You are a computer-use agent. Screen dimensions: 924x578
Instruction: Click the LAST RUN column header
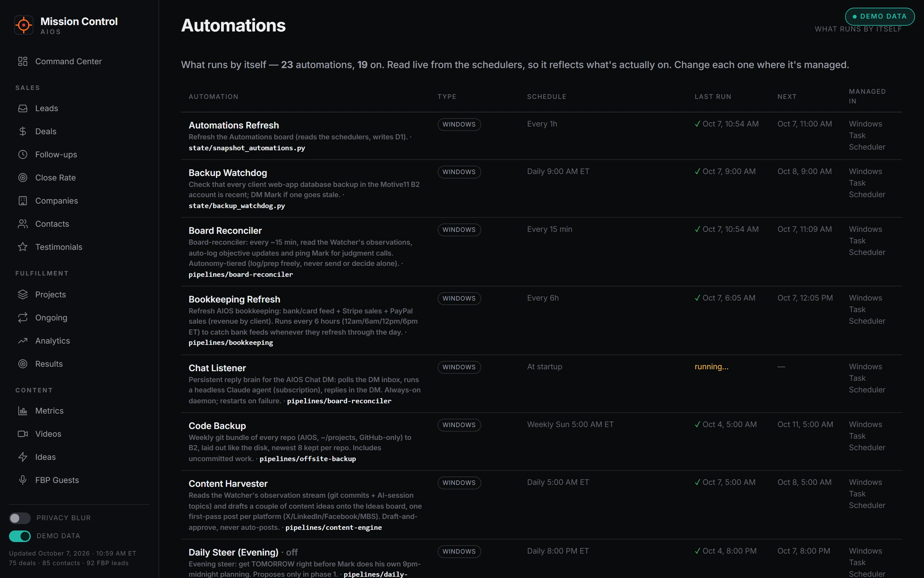tap(713, 97)
